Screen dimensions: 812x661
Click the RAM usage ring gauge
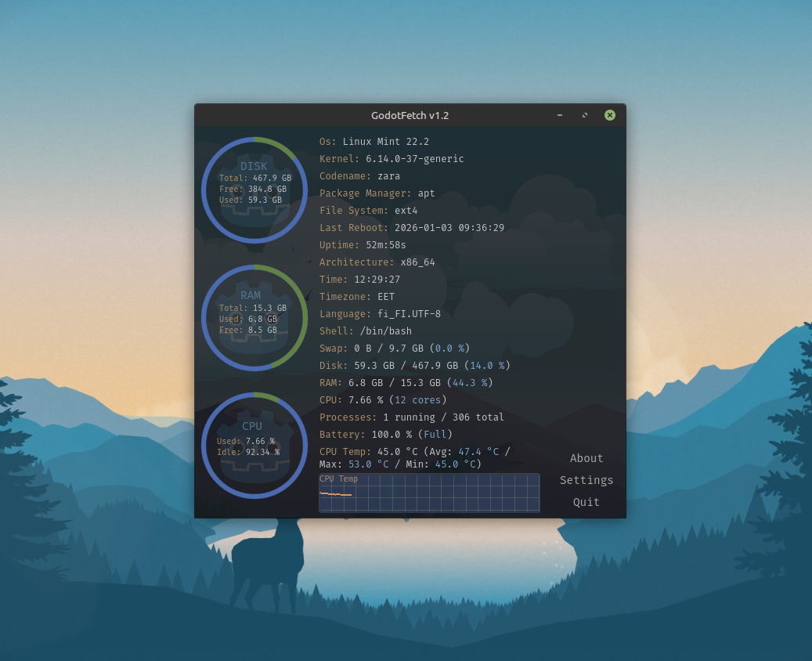(x=254, y=318)
